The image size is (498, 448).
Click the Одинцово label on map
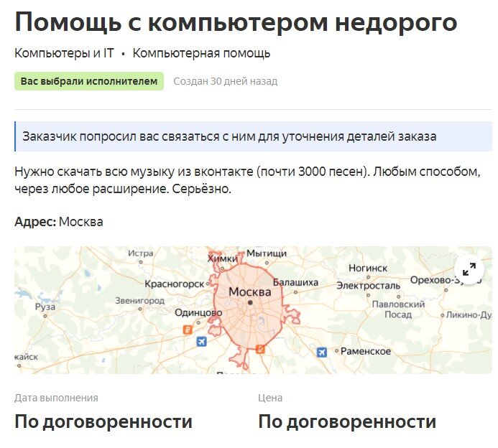click(x=198, y=312)
